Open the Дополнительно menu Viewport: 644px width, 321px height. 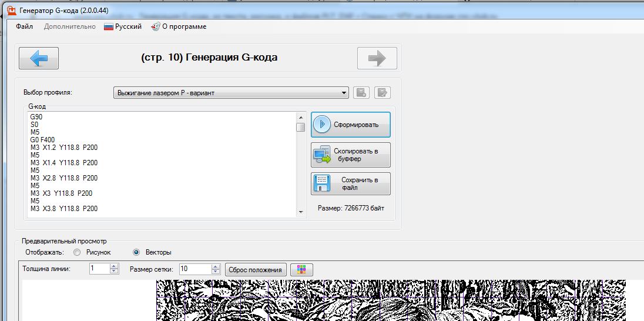(70, 26)
